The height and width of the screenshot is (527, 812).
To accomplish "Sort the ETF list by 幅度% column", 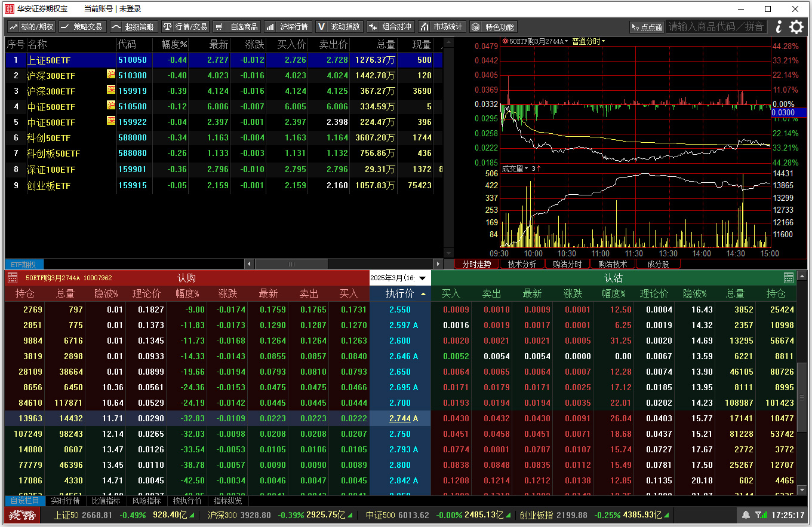I will tap(174, 45).
